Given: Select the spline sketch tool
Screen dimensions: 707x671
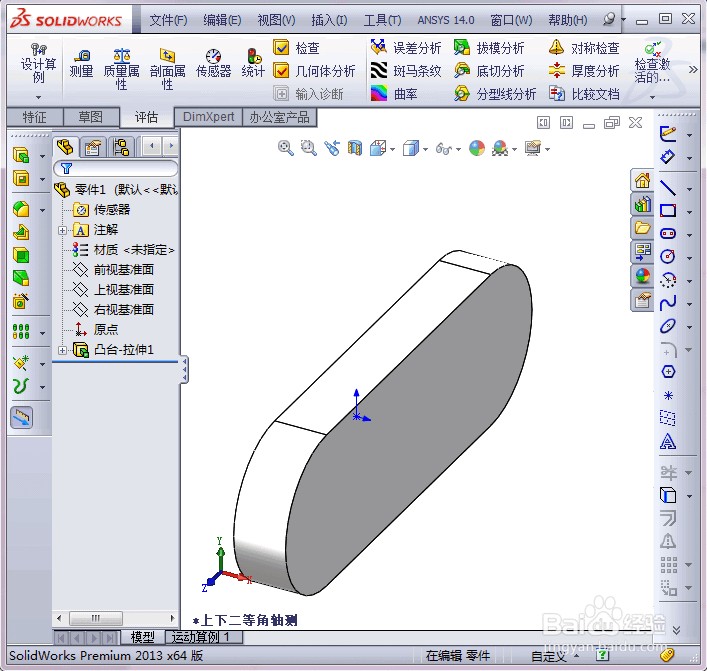Looking at the screenshot, I should (x=667, y=303).
